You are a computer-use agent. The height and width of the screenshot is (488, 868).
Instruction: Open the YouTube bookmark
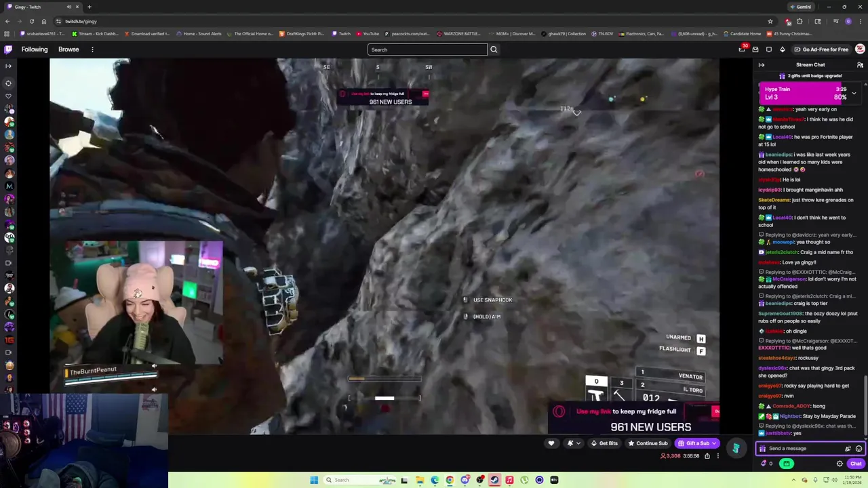click(368, 34)
